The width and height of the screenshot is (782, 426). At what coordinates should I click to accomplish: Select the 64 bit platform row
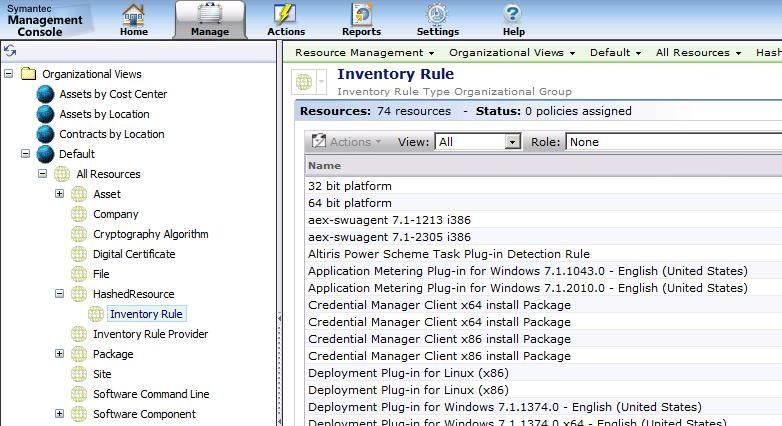point(350,203)
